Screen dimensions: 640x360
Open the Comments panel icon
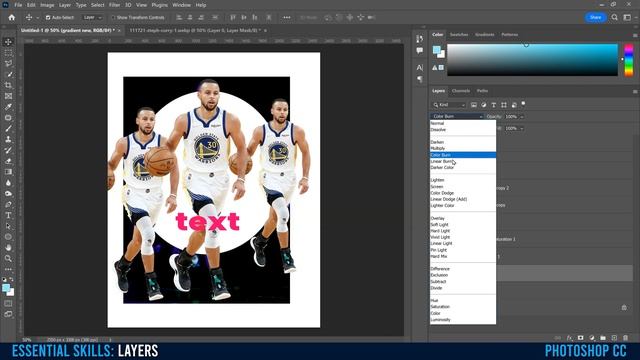(420, 51)
